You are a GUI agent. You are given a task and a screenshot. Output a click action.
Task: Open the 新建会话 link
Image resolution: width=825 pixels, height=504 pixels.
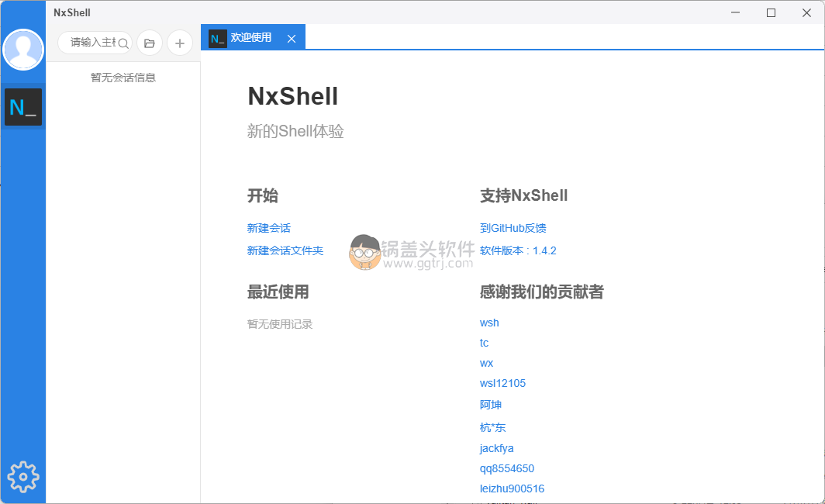click(269, 228)
